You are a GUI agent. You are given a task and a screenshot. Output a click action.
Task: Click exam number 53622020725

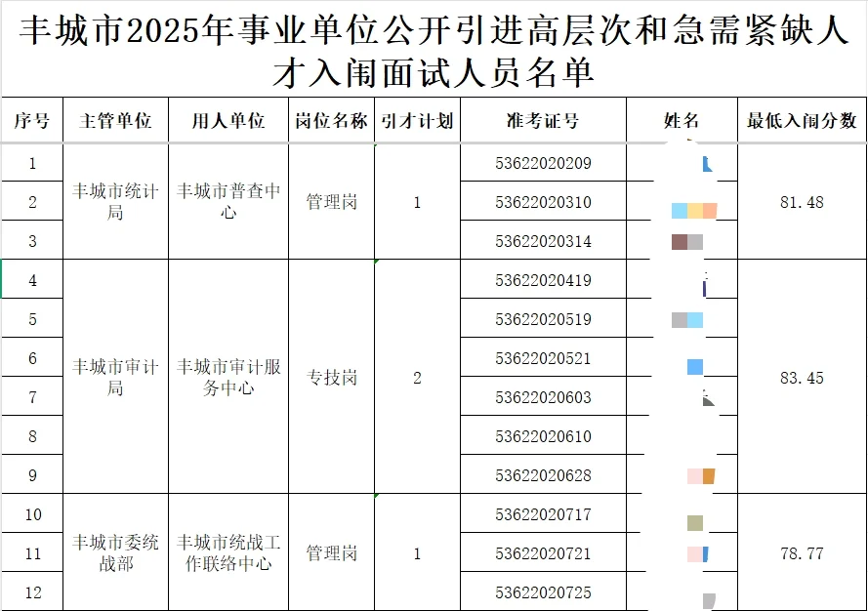pos(543,591)
